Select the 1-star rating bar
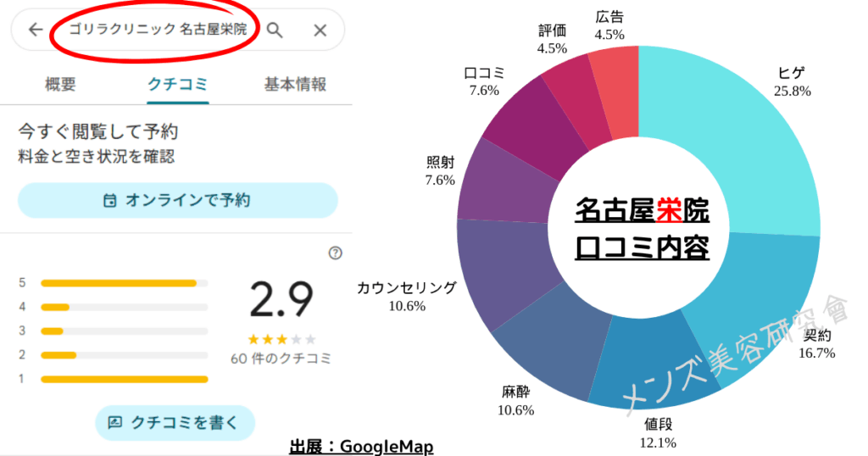868x456 pixels. click(x=125, y=379)
